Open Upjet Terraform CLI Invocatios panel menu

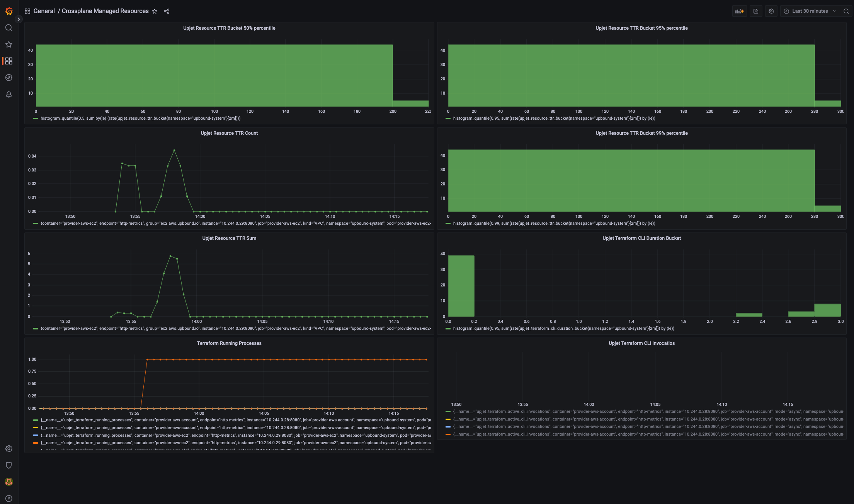click(641, 343)
